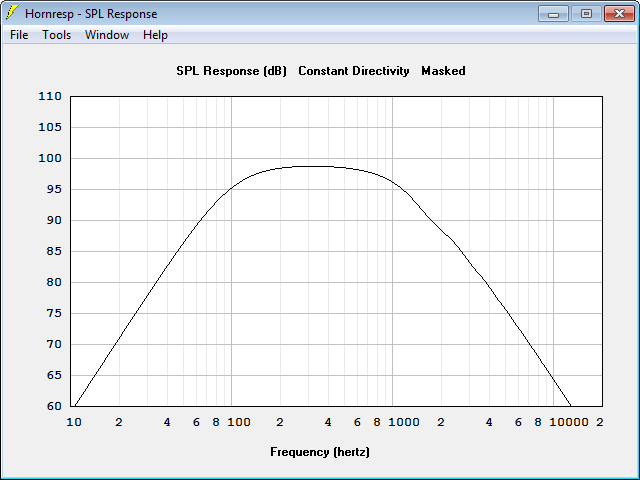Viewport: 640px width, 480px height.
Task: Click the 100 dB y-axis label
Action: click(50, 158)
